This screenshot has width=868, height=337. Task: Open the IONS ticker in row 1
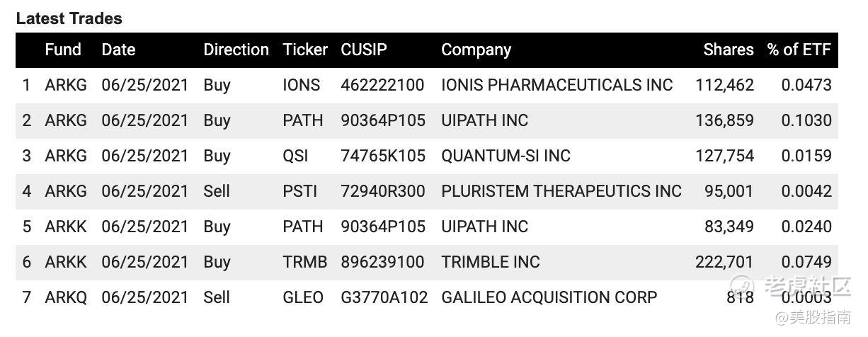tap(301, 85)
